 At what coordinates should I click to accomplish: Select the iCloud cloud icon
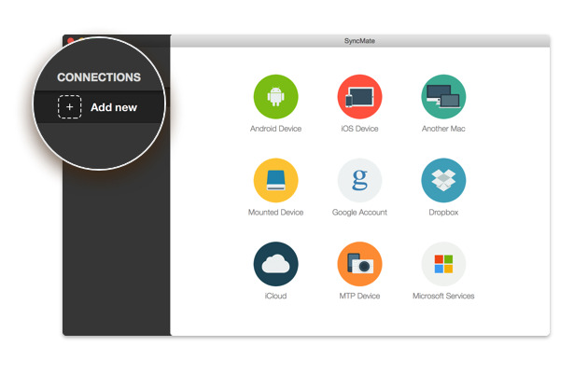click(275, 264)
